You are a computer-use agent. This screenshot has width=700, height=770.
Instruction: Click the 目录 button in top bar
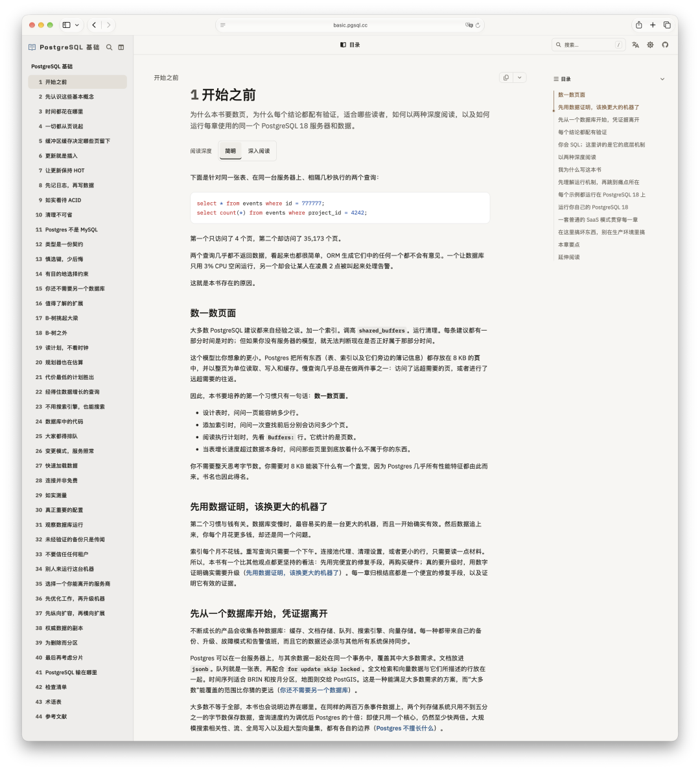[x=350, y=45]
